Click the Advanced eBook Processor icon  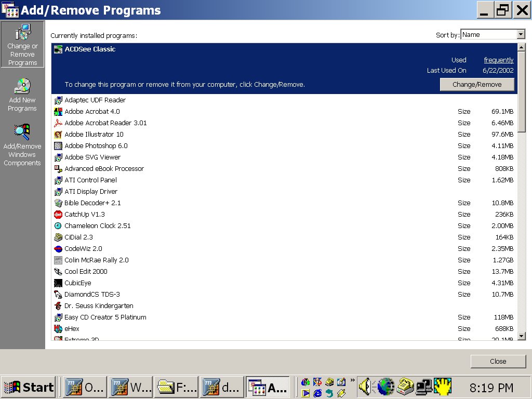pyautogui.click(x=58, y=169)
